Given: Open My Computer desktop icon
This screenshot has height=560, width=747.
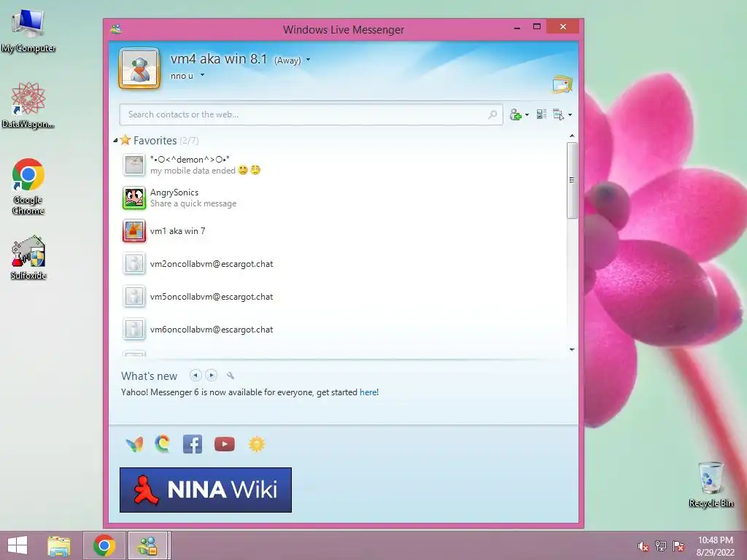Looking at the screenshot, I should click(x=28, y=31).
